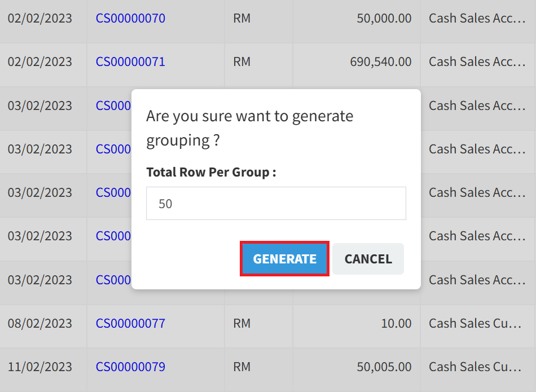Open document link CS00000070
This screenshot has width=536, height=392.
pyautogui.click(x=130, y=19)
